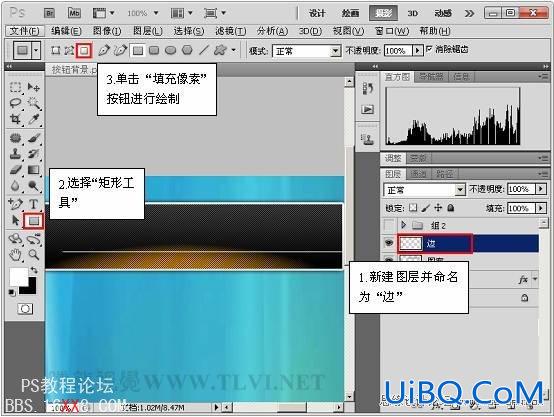Open the History panel icon

pyautogui.click(x=367, y=88)
